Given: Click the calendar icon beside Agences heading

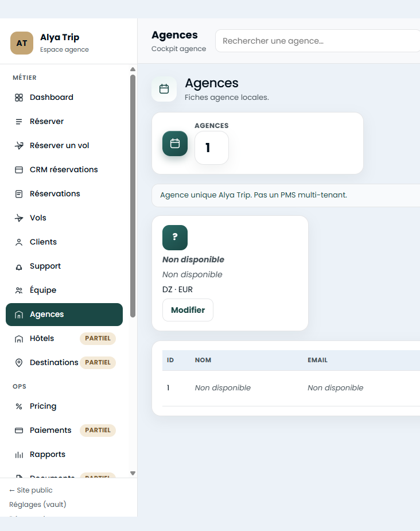Looking at the screenshot, I should pos(164,89).
